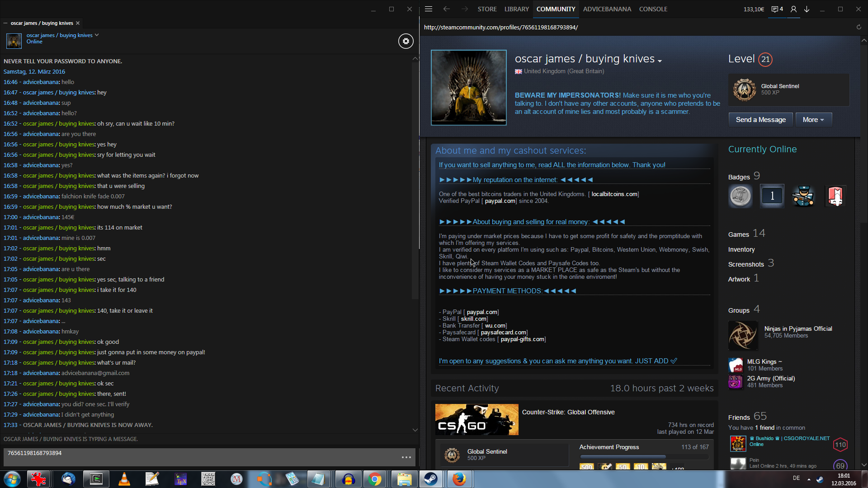868x488 pixels.
Task: Close the oscar james chat tab
Action: (78, 23)
